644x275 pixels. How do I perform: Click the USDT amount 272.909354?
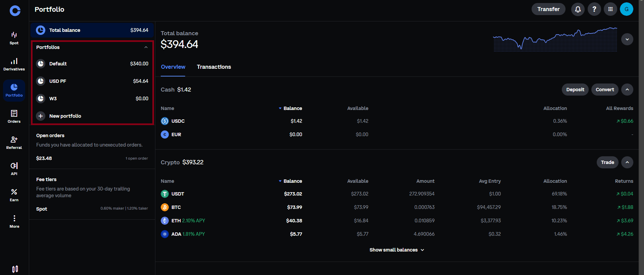tap(422, 194)
